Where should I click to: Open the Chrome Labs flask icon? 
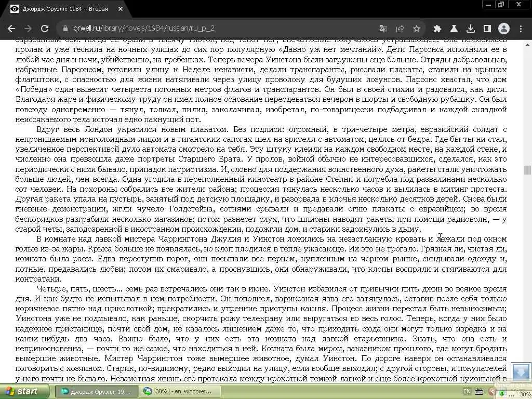pyautogui.click(x=454, y=29)
